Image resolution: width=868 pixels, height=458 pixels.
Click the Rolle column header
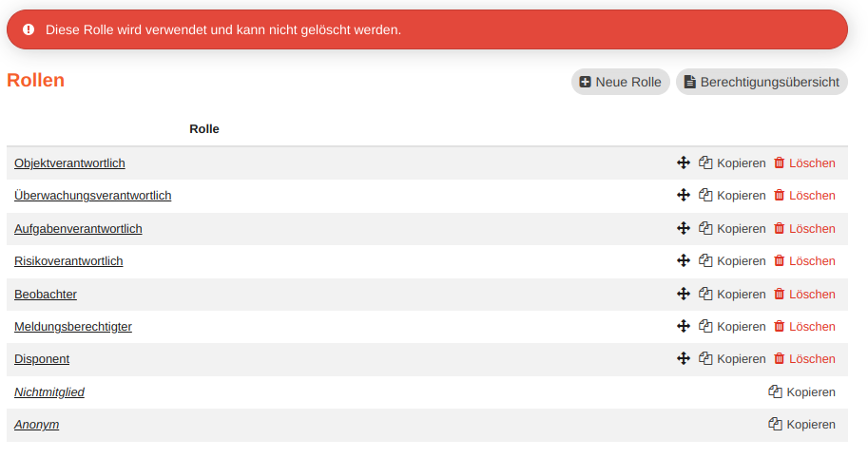204,129
